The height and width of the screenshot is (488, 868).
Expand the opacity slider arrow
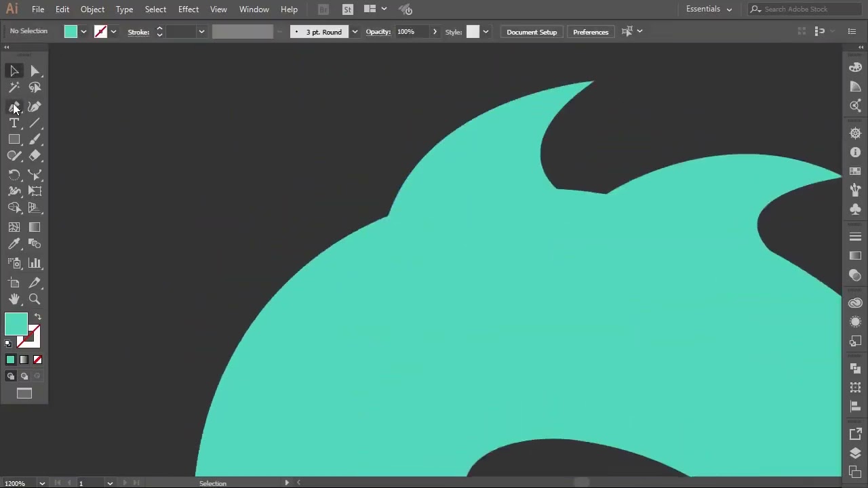(435, 32)
